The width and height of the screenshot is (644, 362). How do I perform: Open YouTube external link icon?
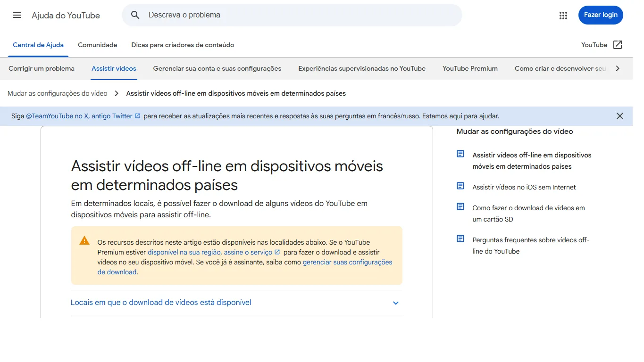click(618, 45)
